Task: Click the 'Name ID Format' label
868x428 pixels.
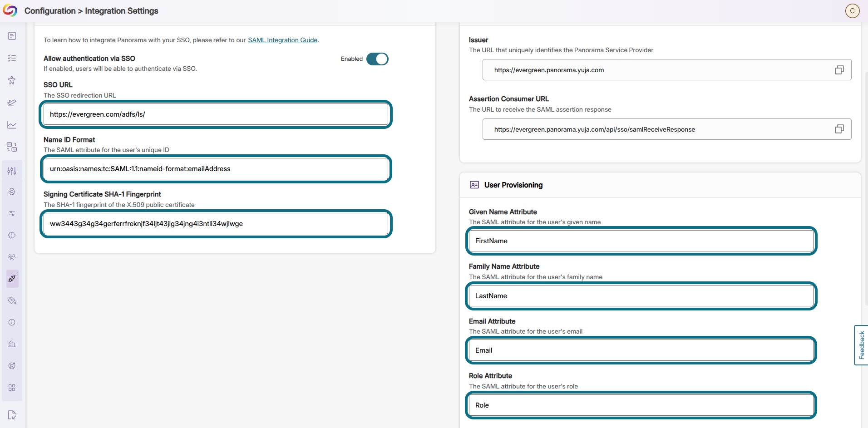Action: pos(69,140)
